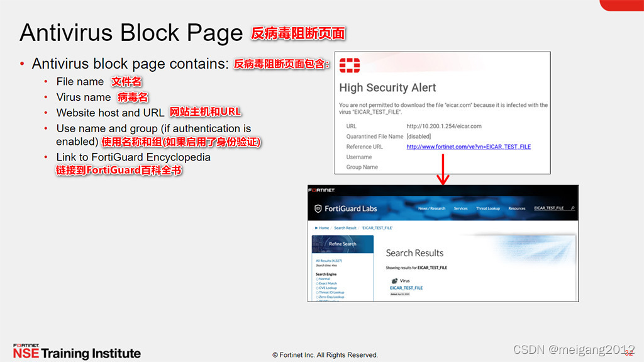Select the Threat ID Lookup radio button

pyautogui.click(x=317, y=293)
